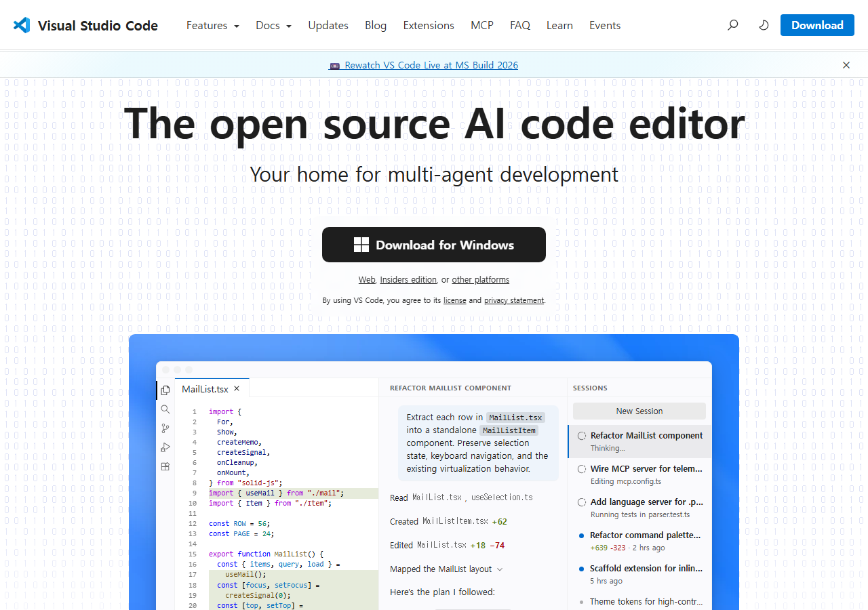The image size is (868, 610).
Task: Expand the Features dropdown menu
Action: [x=213, y=25]
